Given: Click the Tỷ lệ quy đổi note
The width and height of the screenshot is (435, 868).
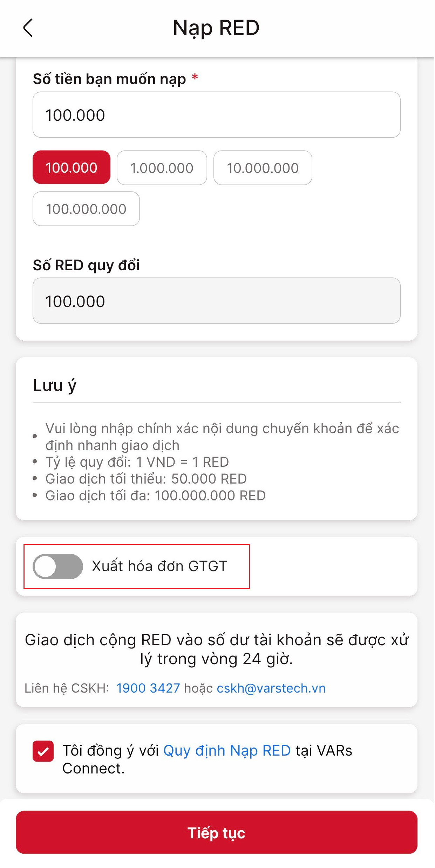Looking at the screenshot, I should coord(137,462).
